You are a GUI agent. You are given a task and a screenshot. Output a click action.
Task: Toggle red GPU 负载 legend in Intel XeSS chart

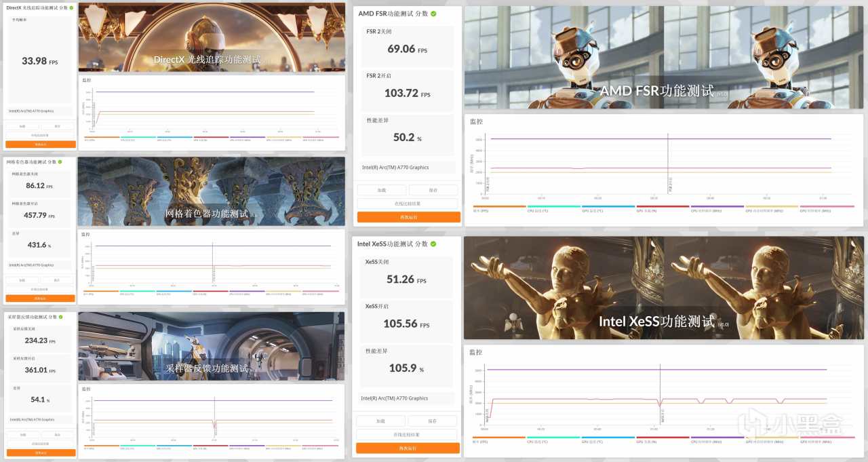(663, 439)
